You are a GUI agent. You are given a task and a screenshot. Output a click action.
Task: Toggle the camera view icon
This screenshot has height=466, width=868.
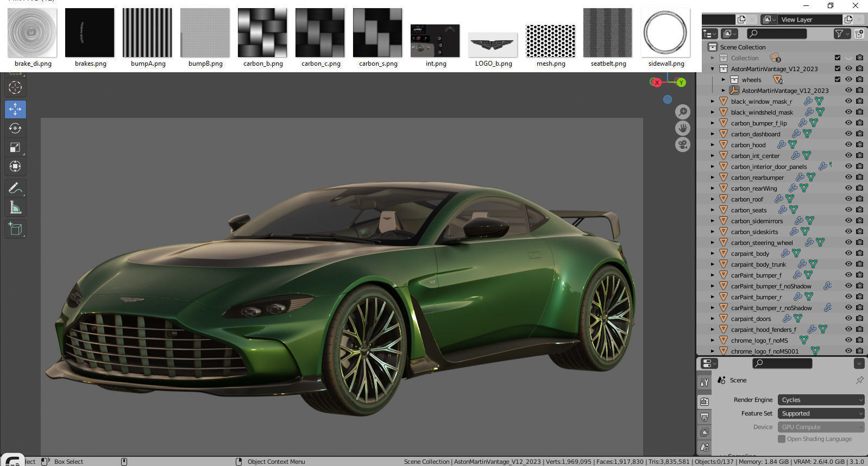683,144
